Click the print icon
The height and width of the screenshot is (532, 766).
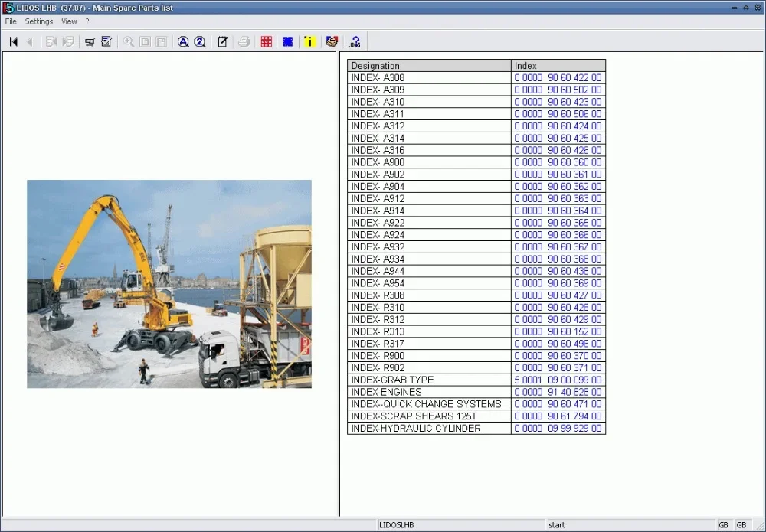click(244, 41)
